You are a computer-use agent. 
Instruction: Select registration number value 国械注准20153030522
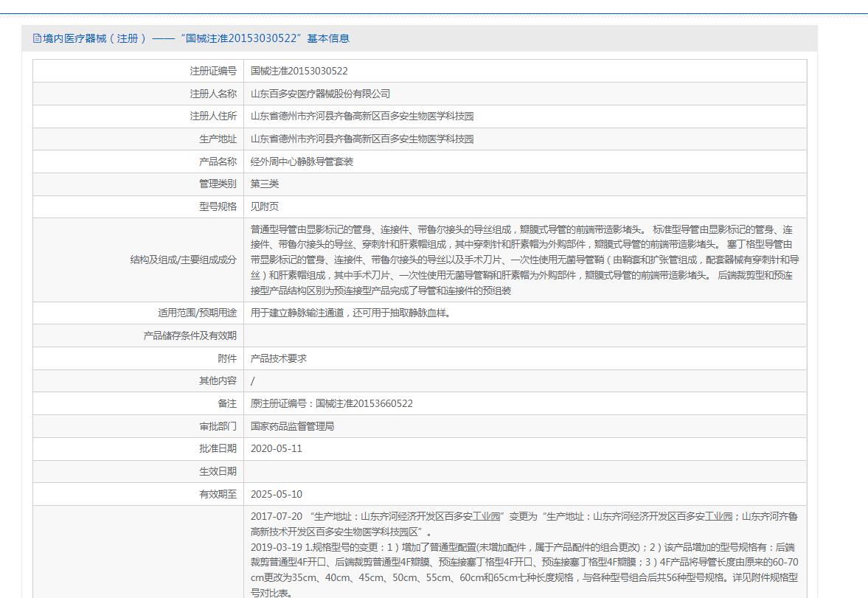[x=299, y=71]
